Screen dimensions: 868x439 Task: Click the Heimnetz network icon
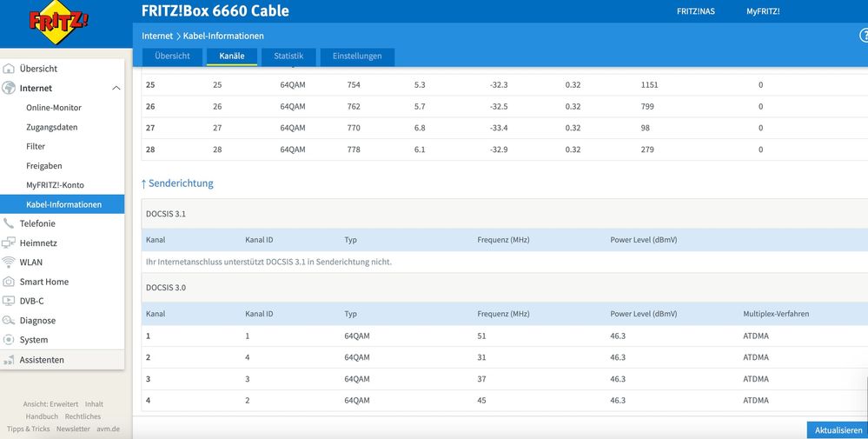tap(10, 243)
